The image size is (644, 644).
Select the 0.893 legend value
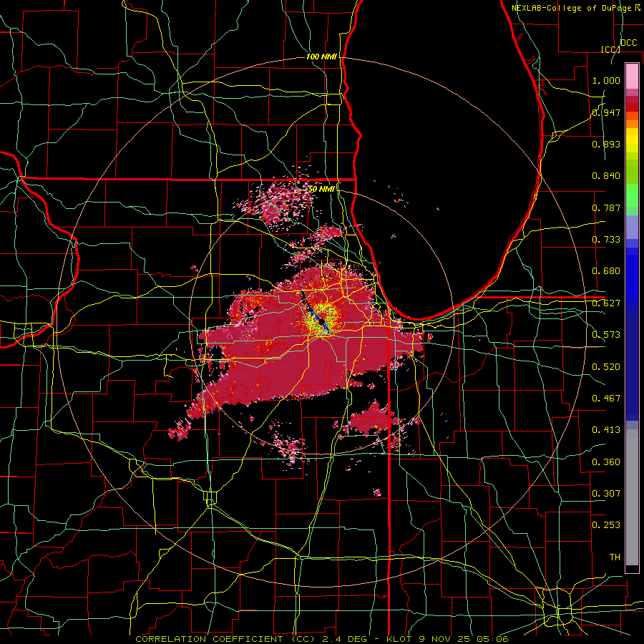(x=606, y=144)
